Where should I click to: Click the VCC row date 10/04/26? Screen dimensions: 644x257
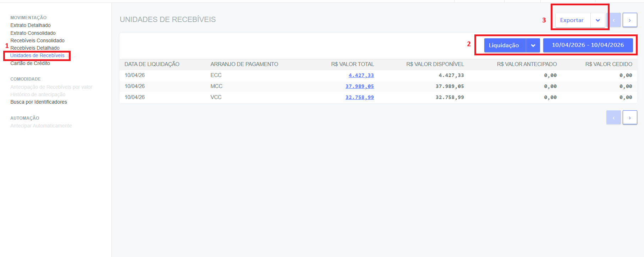click(x=134, y=97)
